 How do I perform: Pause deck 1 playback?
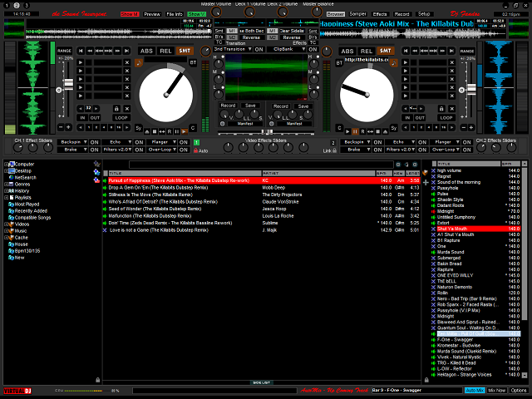(x=177, y=131)
